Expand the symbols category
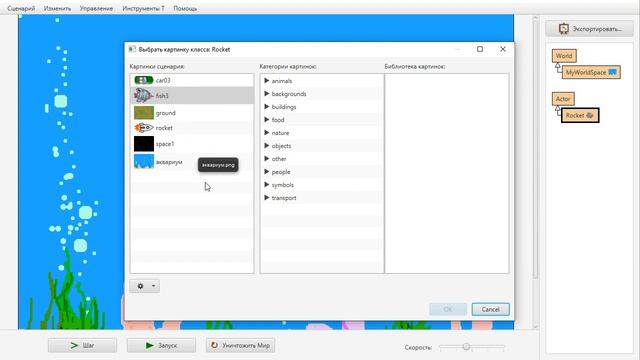The width and height of the screenshot is (640, 360). pos(267,185)
